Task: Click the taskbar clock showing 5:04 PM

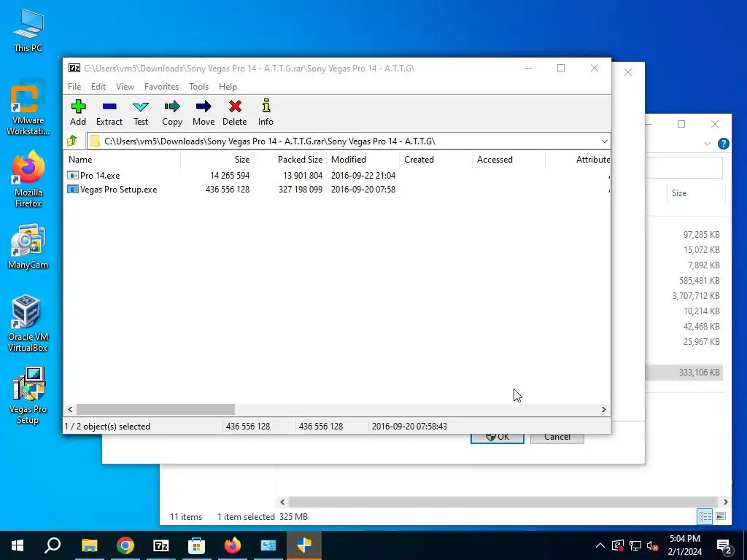Action: 684,545
